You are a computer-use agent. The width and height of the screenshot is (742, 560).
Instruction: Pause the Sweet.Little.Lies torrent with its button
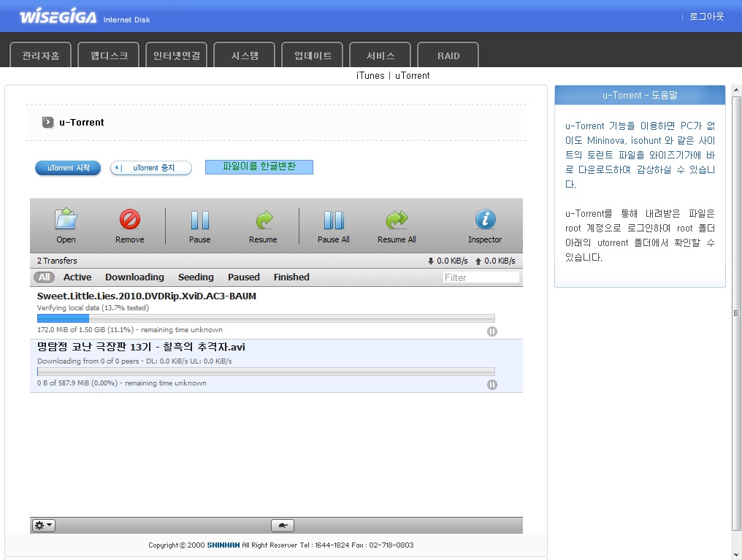492,331
